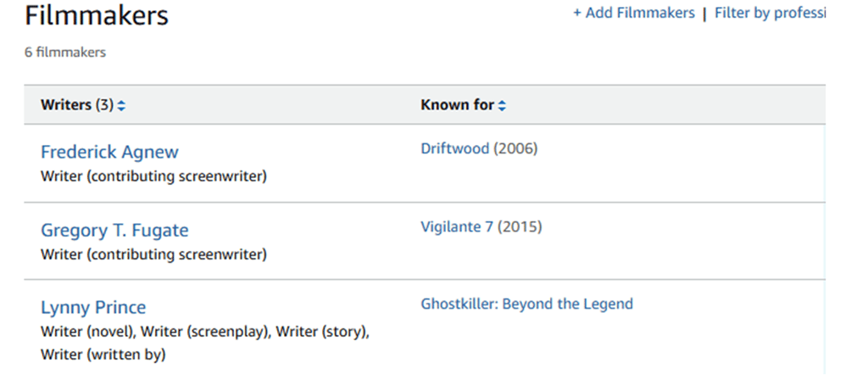Click the Writer (written by) credit line

103,354
